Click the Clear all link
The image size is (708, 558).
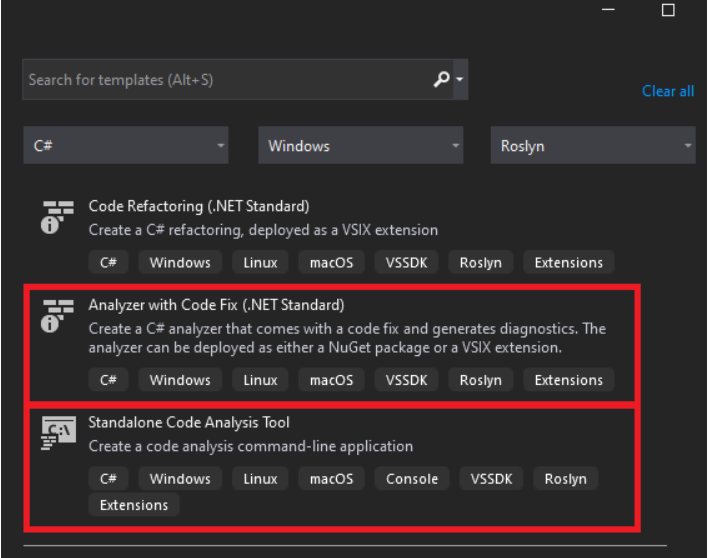coord(667,91)
